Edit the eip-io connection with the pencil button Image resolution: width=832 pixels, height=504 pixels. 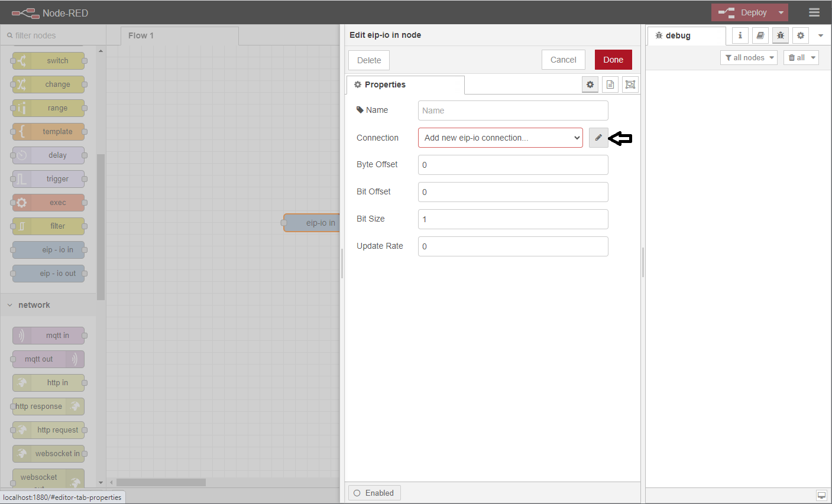click(598, 138)
